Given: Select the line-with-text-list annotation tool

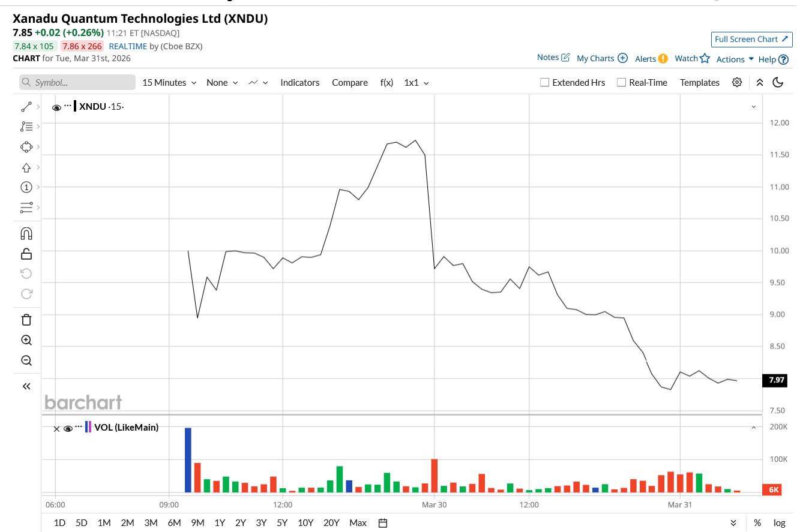Looking at the screenshot, I should click(x=26, y=127).
